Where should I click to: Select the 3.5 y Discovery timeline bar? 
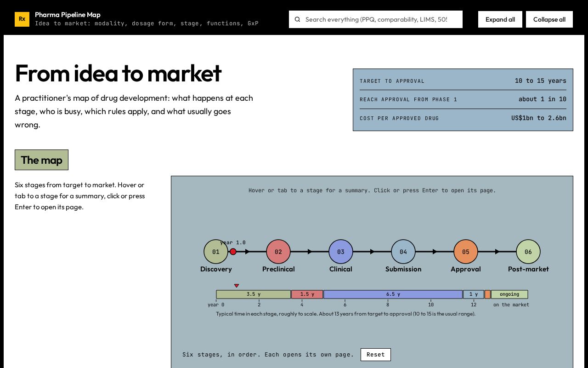click(x=254, y=294)
